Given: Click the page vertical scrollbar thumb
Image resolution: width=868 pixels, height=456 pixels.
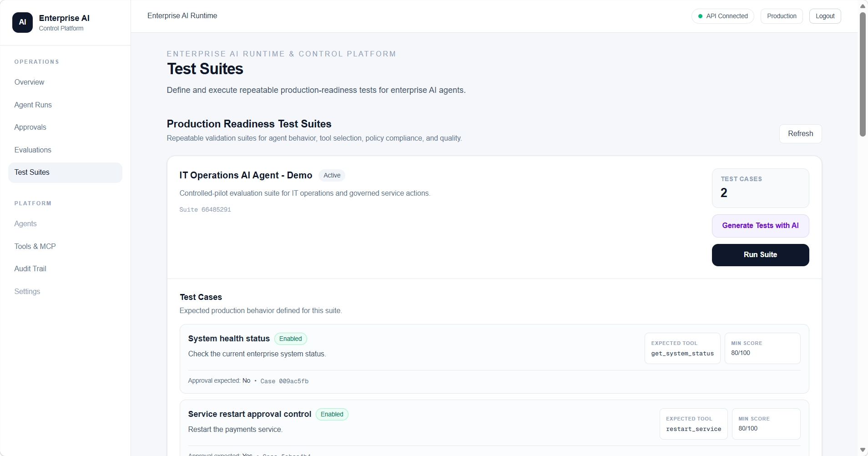Looking at the screenshot, I should pos(863,75).
